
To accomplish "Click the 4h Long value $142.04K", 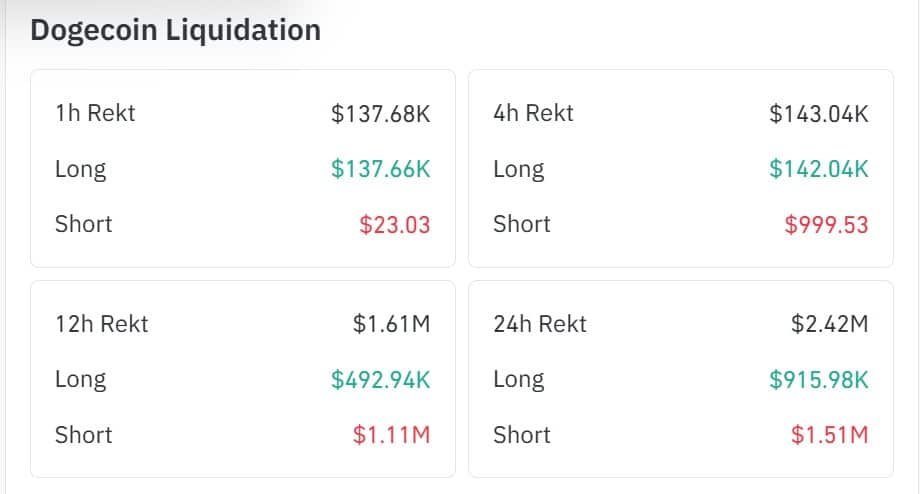I will pyautogui.click(x=818, y=169).
